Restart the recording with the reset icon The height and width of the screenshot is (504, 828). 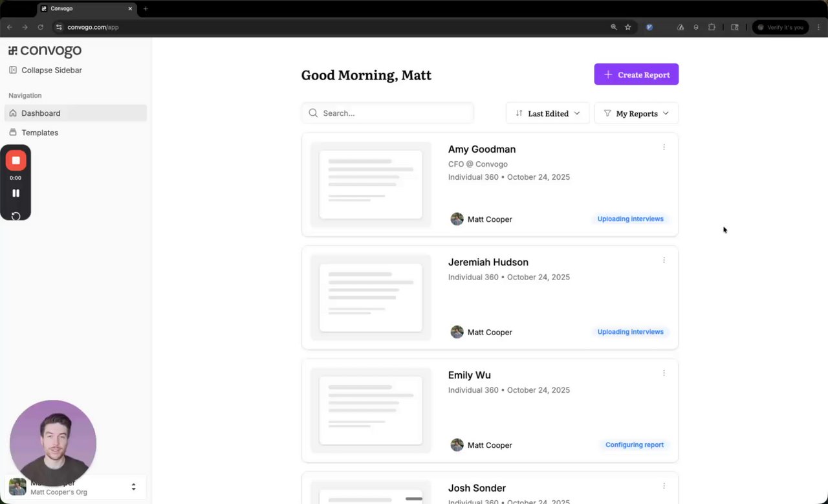16,216
